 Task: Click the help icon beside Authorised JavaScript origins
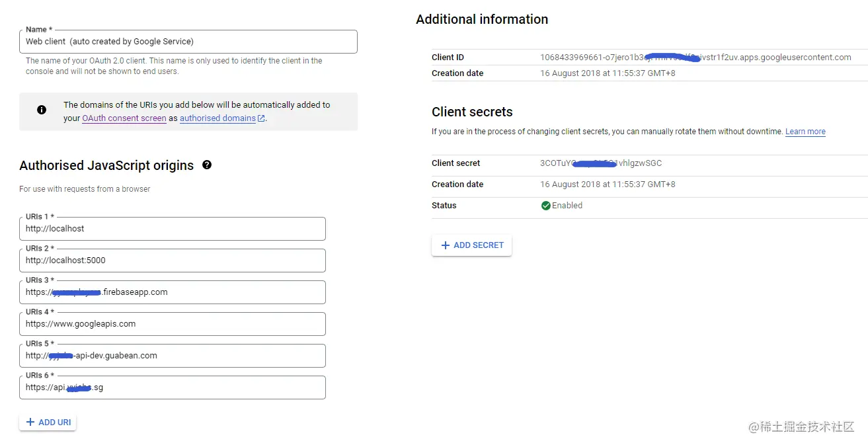click(x=207, y=165)
